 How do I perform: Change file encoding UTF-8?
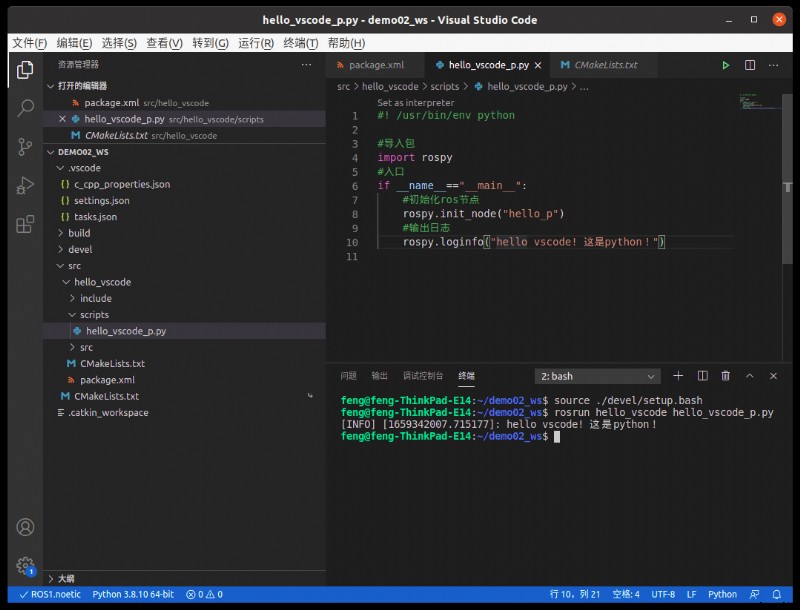pos(663,594)
